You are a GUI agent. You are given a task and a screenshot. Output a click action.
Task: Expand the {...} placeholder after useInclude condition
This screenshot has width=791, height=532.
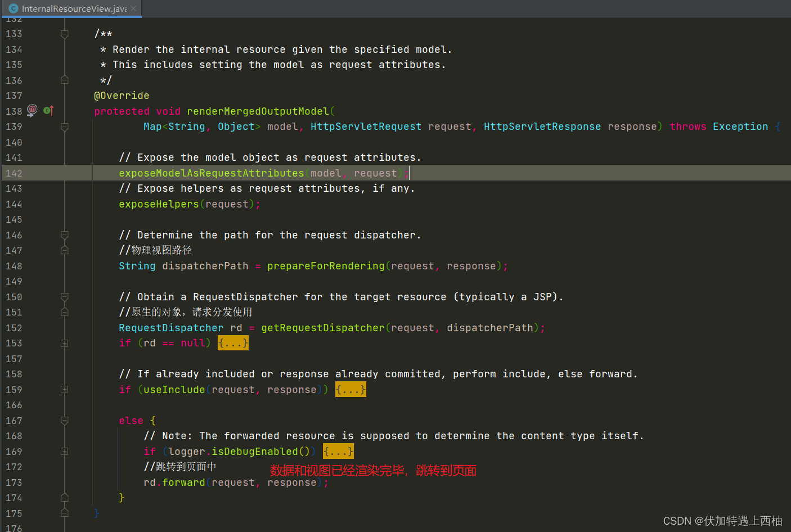[x=350, y=390]
